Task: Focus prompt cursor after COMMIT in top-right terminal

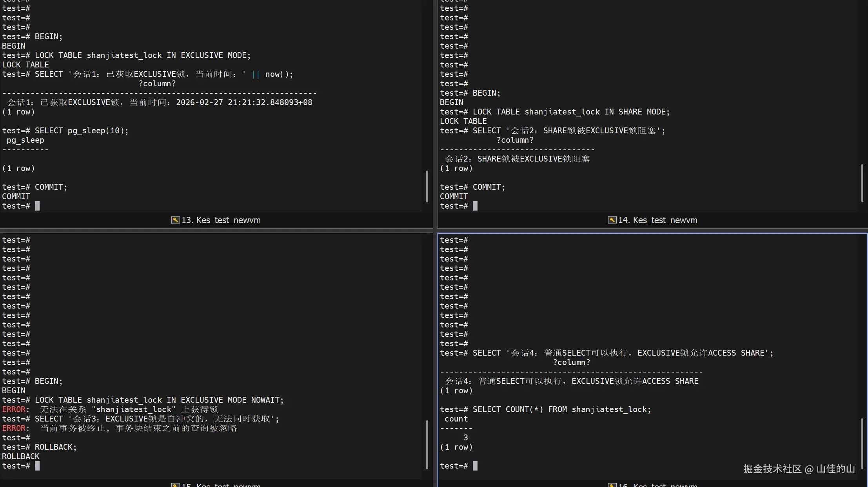Action: pos(475,206)
